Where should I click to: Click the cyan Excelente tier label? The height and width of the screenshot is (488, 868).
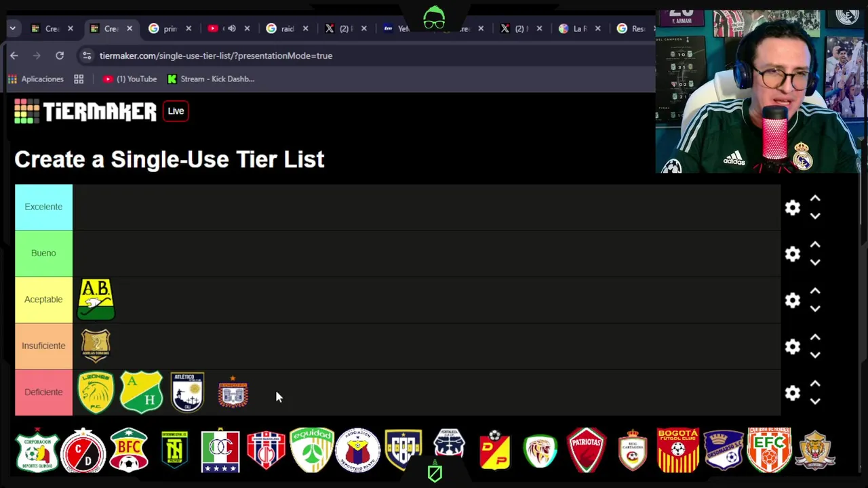tap(43, 207)
